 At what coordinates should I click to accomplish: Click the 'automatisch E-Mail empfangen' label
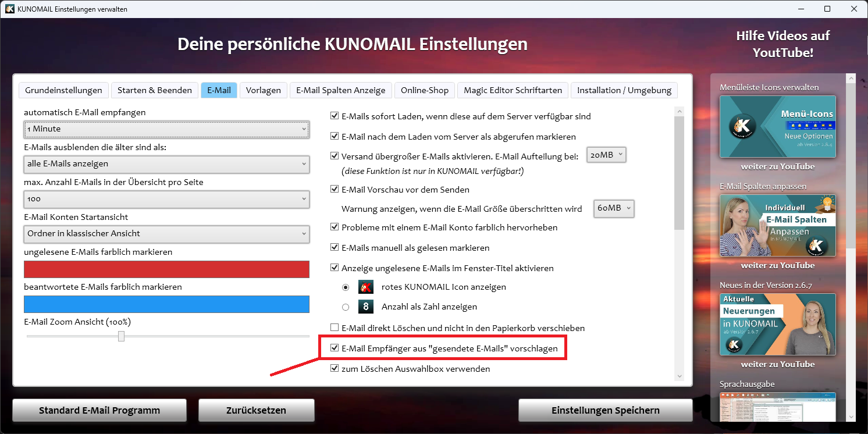(85, 112)
